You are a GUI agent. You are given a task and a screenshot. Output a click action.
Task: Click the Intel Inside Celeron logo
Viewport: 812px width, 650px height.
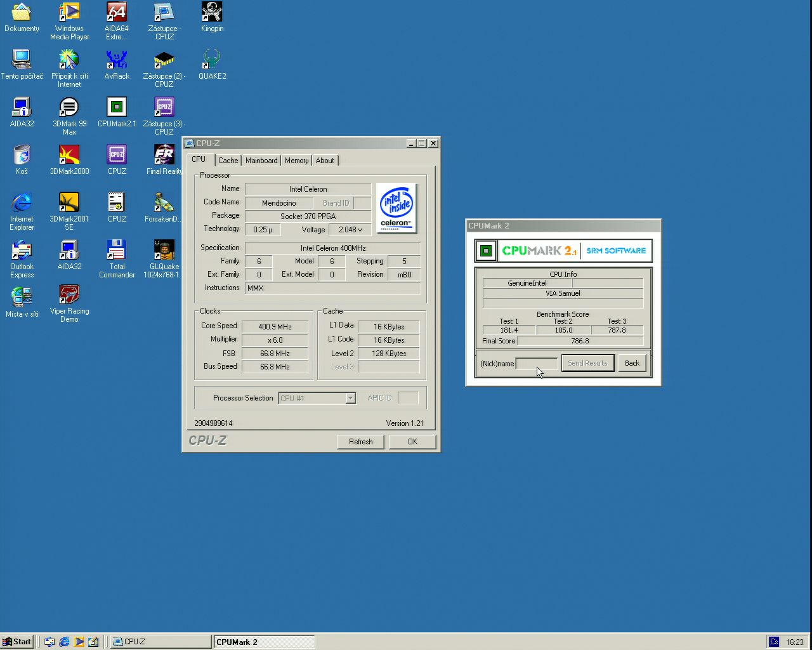pos(396,208)
